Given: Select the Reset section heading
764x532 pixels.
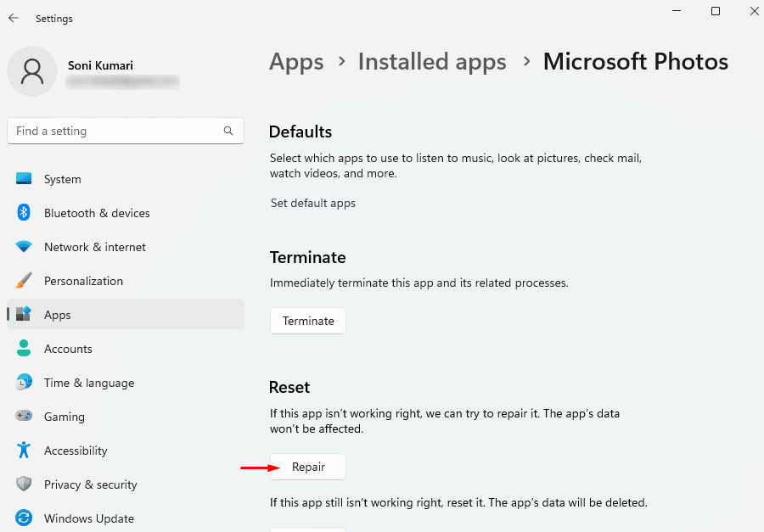Looking at the screenshot, I should click(x=289, y=387).
